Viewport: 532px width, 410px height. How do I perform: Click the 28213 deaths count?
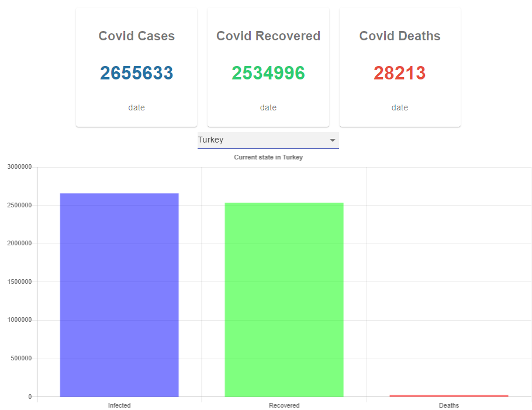click(399, 72)
